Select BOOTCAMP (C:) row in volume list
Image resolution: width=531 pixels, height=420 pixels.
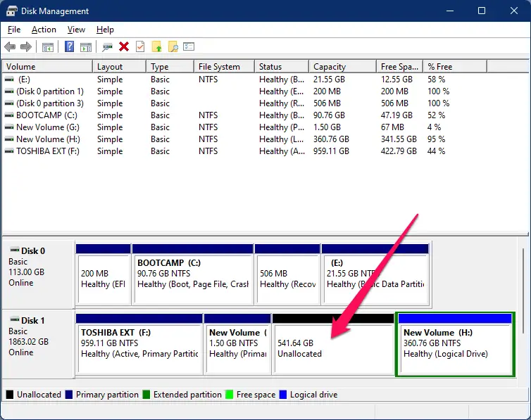(45, 115)
